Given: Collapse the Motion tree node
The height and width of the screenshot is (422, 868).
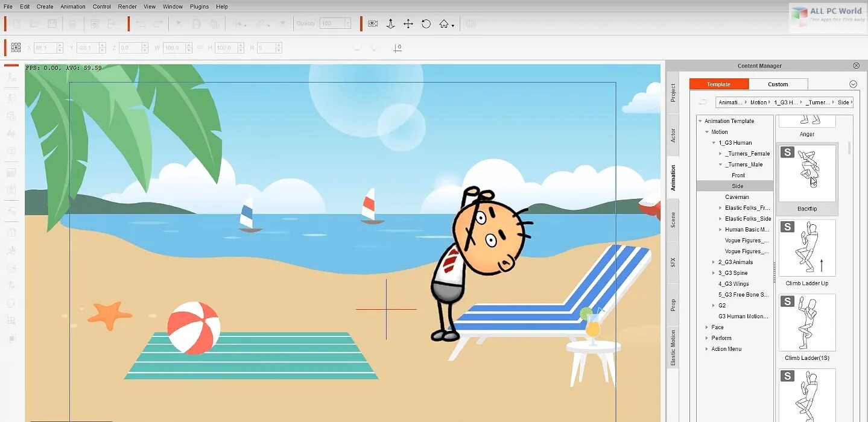Looking at the screenshot, I should [707, 132].
